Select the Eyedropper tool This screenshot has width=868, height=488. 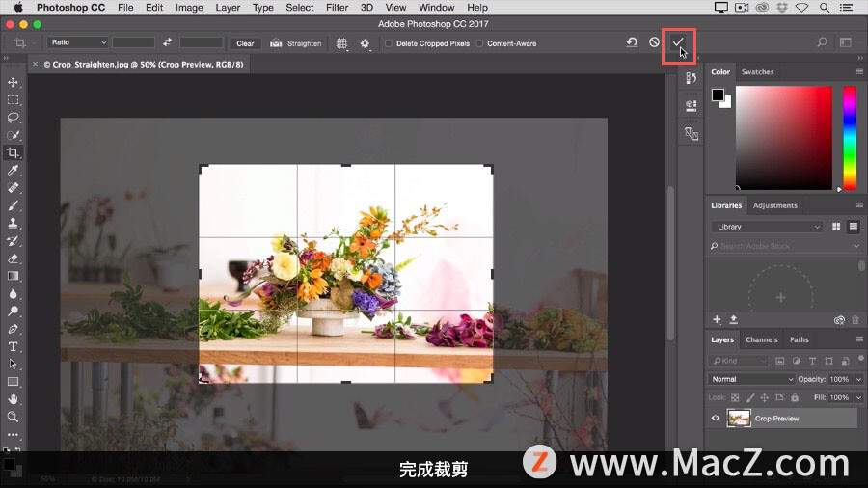[x=13, y=171]
